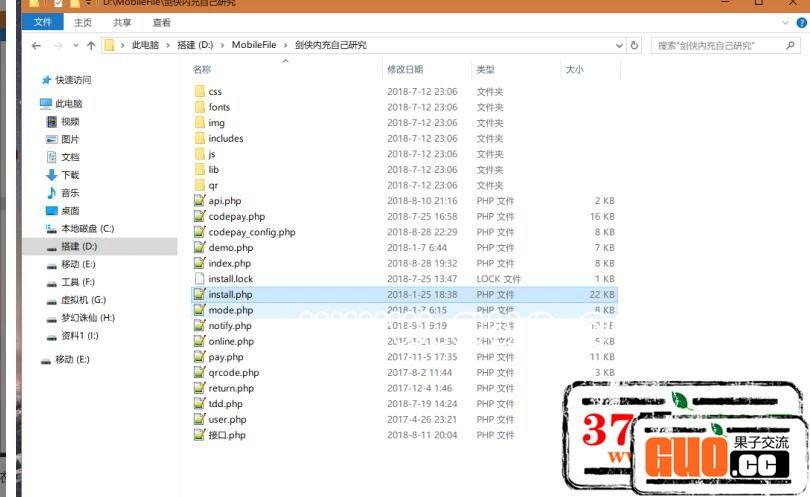Image resolution: width=810 pixels, height=497 pixels.
Task: Expand the ribbon with the chevron
Action: tap(785, 22)
